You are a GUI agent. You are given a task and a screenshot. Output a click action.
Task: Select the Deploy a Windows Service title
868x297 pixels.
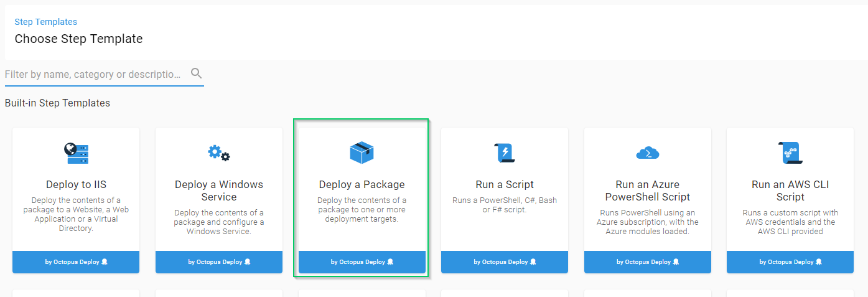pyautogui.click(x=218, y=191)
